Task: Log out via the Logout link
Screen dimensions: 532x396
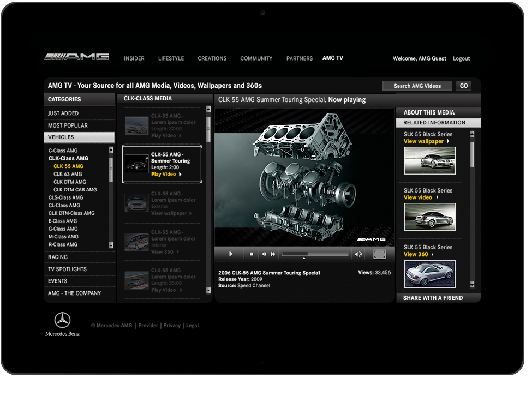Action: tap(461, 58)
